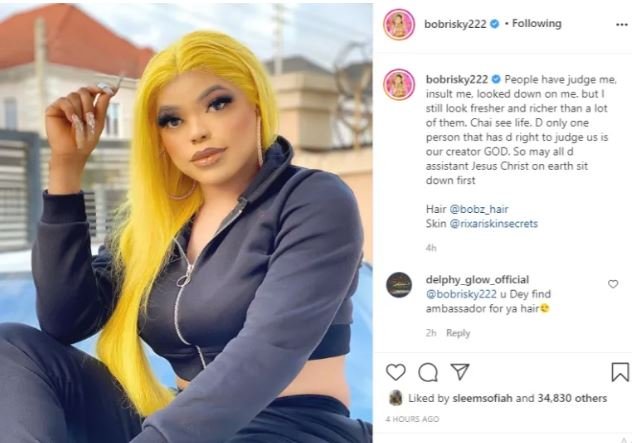Open sleemsofiah's small liker avatar
Viewport: 632px width, 443px height.
(x=395, y=398)
